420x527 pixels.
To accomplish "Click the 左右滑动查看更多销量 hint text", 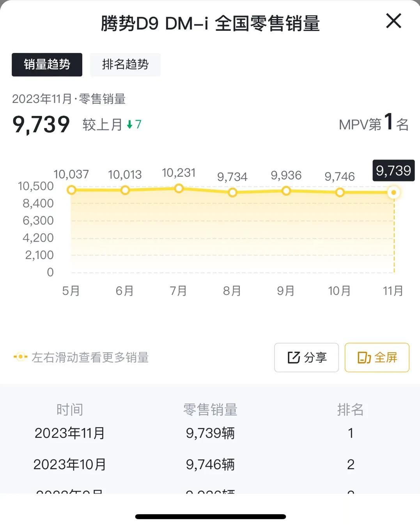I will click(x=90, y=357).
